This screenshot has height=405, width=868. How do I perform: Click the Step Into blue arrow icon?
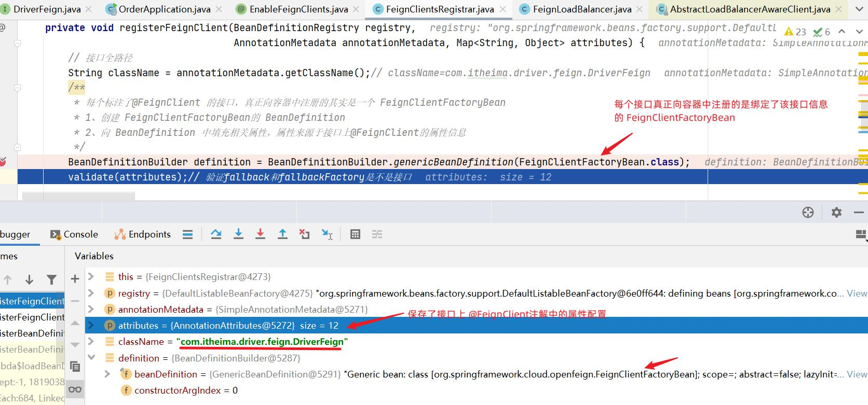point(238,234)
